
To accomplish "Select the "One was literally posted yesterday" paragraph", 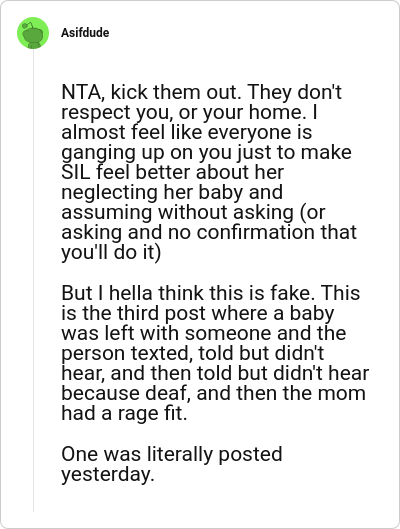I will [171, 464].
